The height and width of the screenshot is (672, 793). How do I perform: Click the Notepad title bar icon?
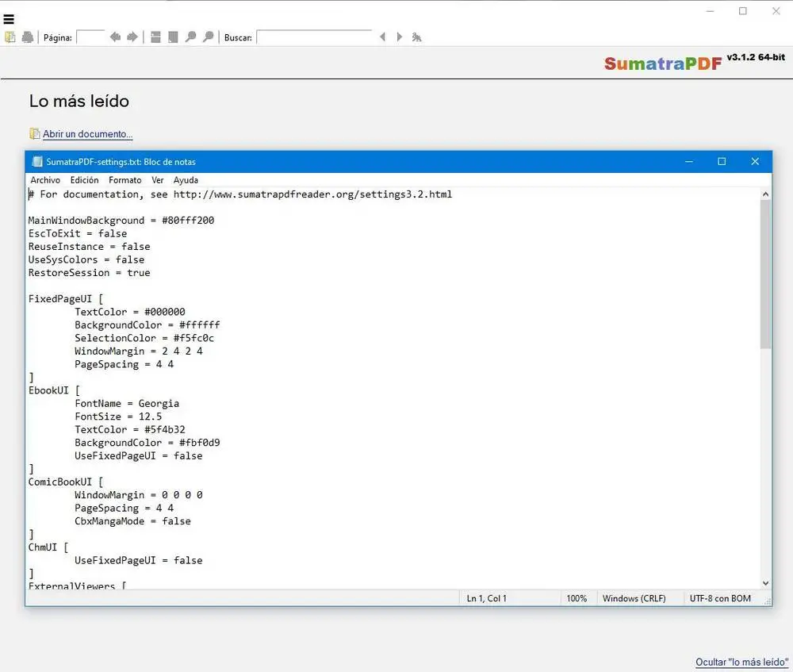pyautogui.click(x=37, y=161)
